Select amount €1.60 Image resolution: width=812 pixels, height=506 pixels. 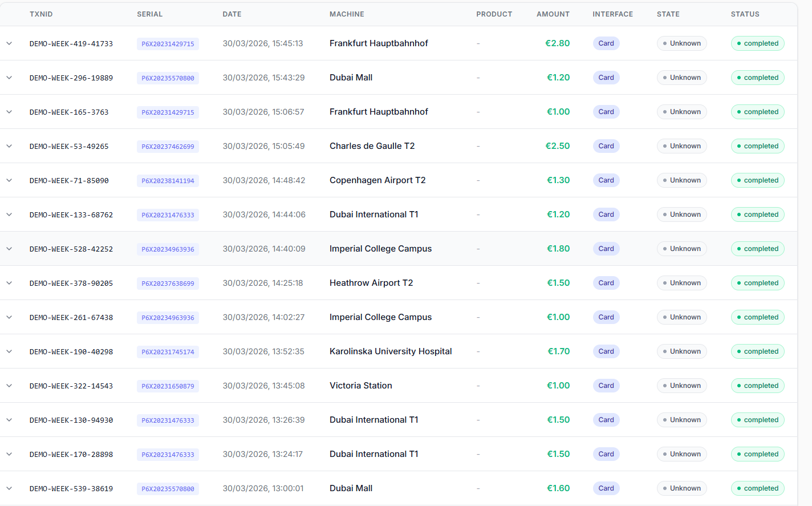[x=558, y=488]
